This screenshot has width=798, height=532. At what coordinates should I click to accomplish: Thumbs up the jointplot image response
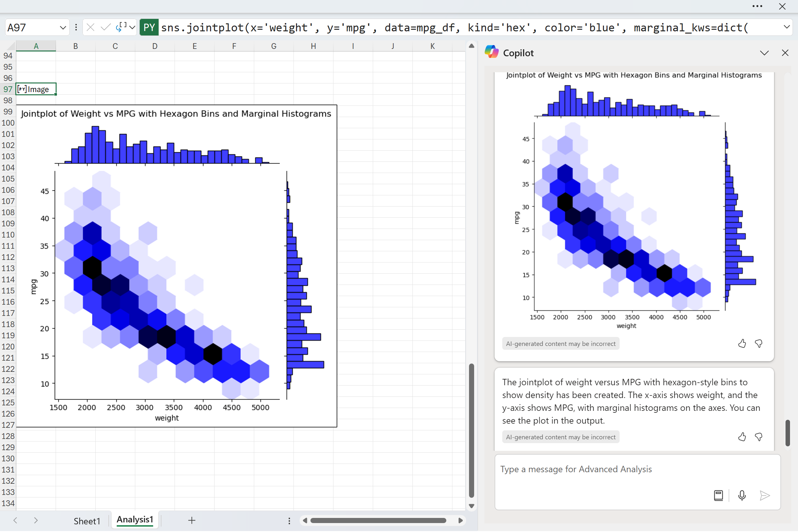(742, 344)
